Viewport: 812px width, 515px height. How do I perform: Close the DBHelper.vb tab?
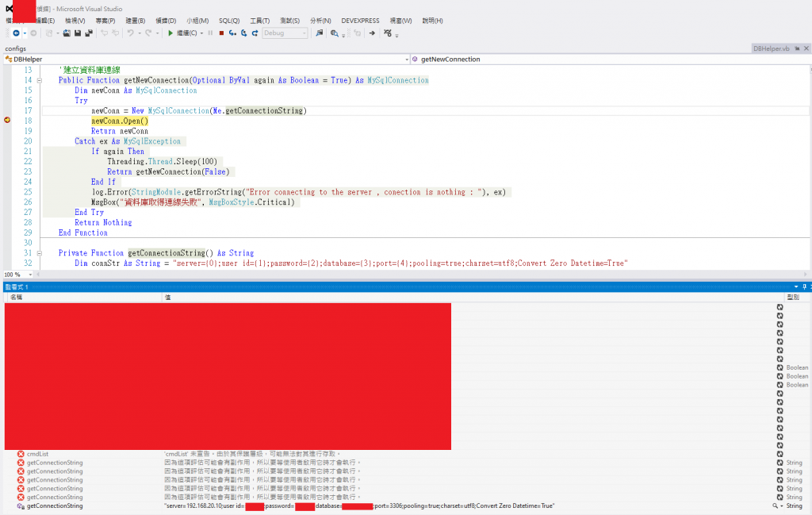pos(806,48)
